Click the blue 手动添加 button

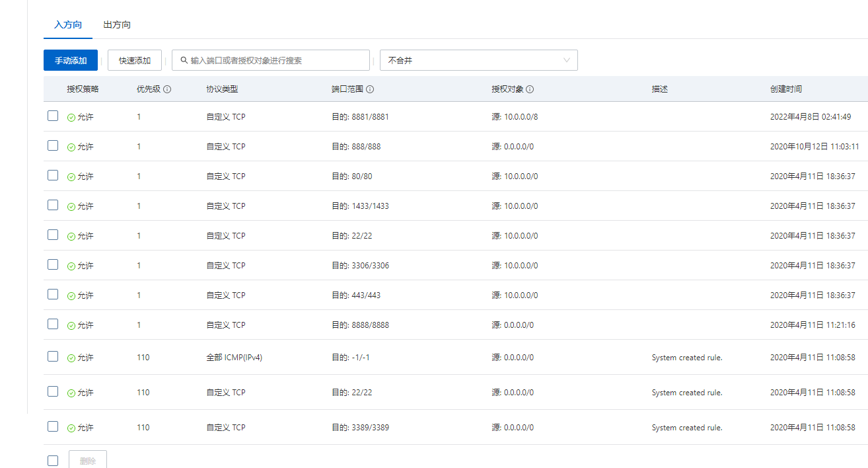(x=70, y=59)
